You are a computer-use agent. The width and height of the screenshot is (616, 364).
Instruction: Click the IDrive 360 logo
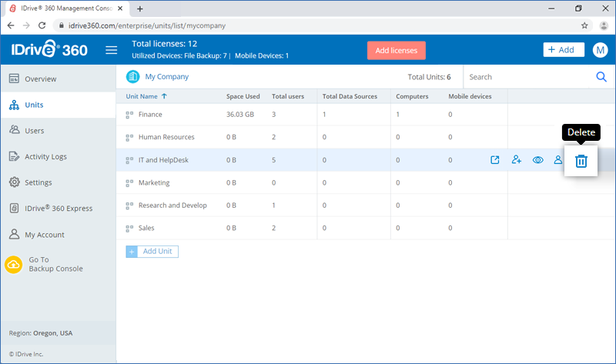coord(49,49)
